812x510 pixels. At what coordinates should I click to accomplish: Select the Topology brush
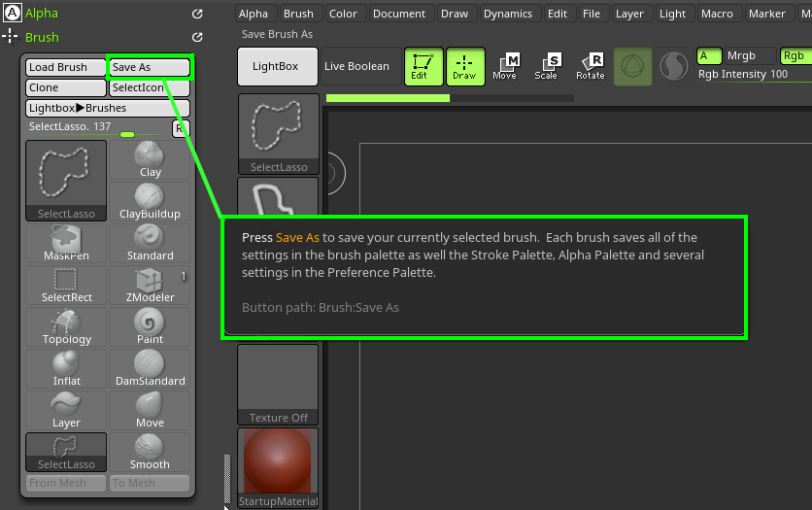click(66, 326)
